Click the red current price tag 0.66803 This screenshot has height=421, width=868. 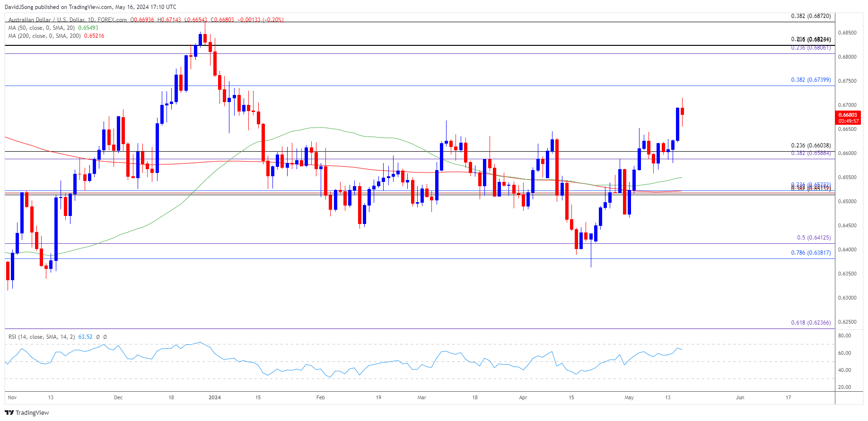tap(848, 115)
